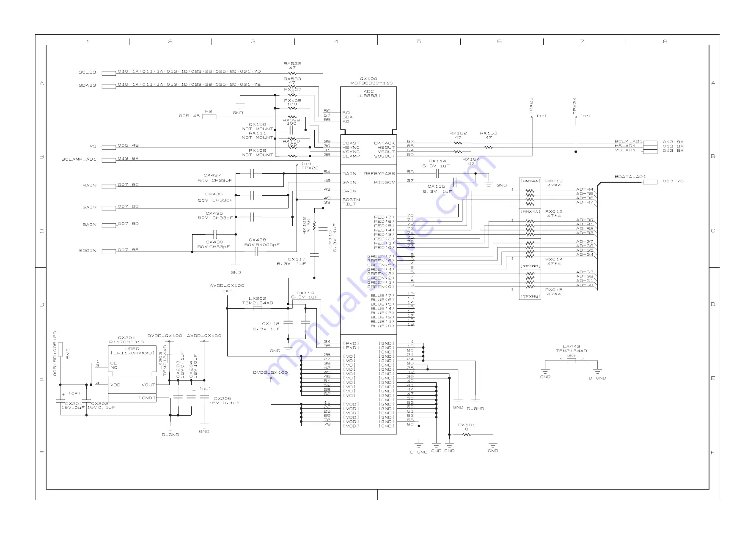
Task: Click capacitor designator CX435
Action: click(x=214, y=214)
